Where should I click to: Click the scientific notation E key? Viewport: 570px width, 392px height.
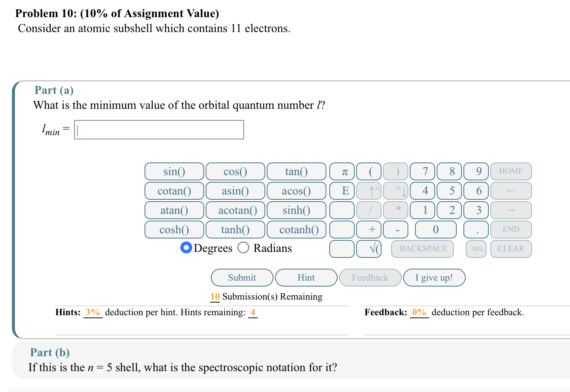pos(343,191)
